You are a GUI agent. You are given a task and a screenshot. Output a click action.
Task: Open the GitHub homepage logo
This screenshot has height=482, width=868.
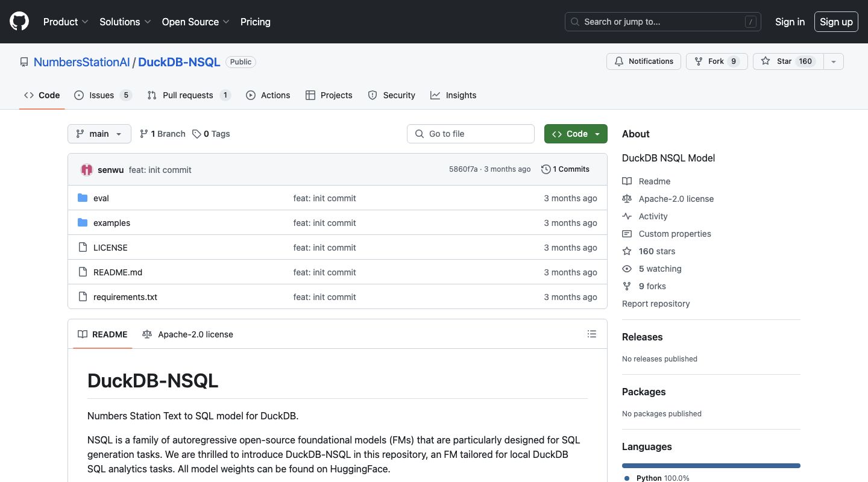(x=19, y=22)
